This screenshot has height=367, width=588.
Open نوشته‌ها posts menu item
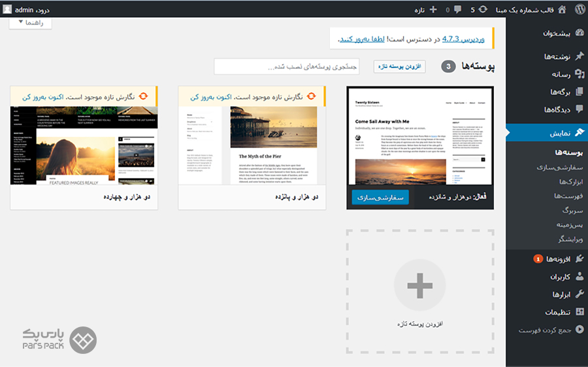pyautogui.click(x=557, y=56)
